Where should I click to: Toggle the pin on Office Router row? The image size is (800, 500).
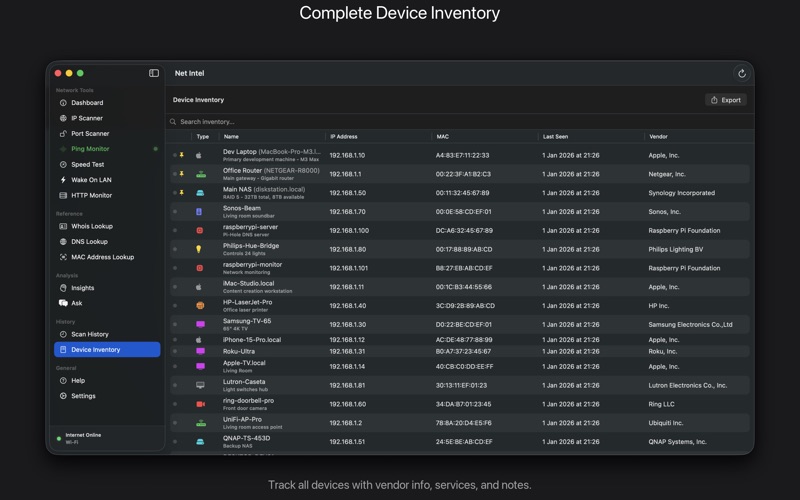pos(182,173)
